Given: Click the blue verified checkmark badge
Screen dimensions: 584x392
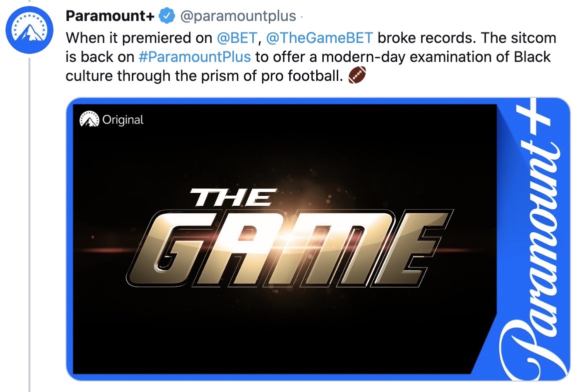Looking at the screenshot, I should point(166,16).
